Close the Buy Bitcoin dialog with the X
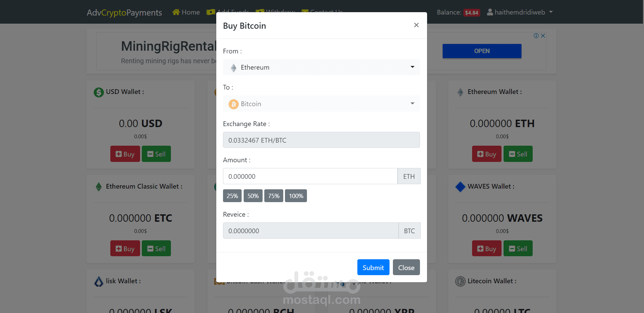 [416, 25]
